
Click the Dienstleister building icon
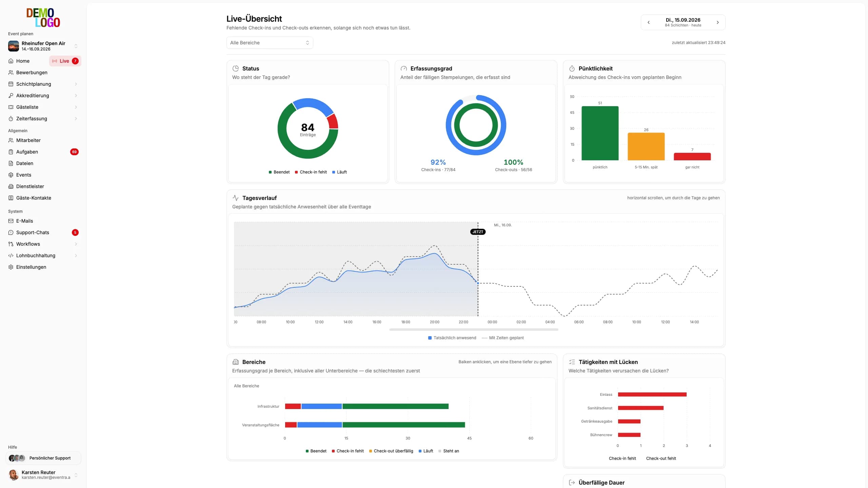coord(11,186)
